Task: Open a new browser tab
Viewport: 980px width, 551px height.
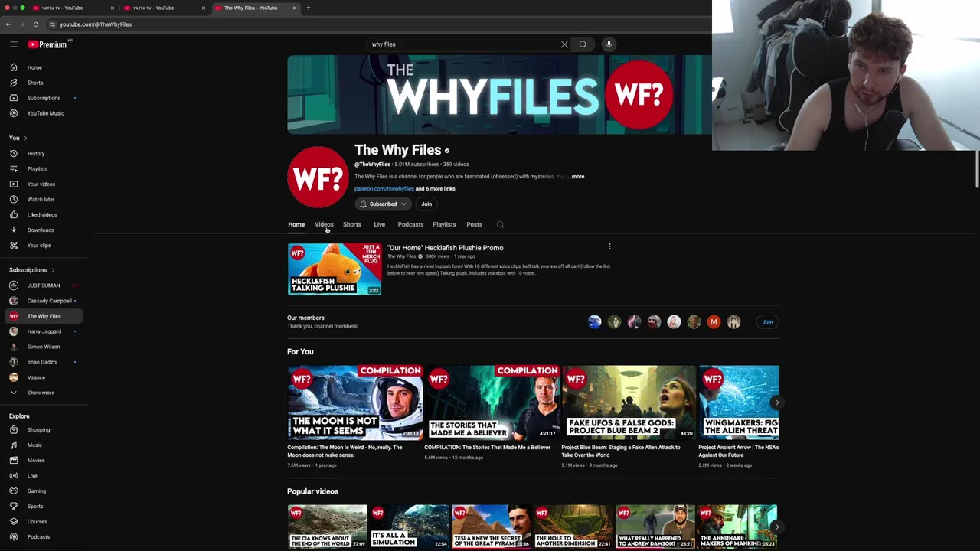Action: tap(308, 8)
